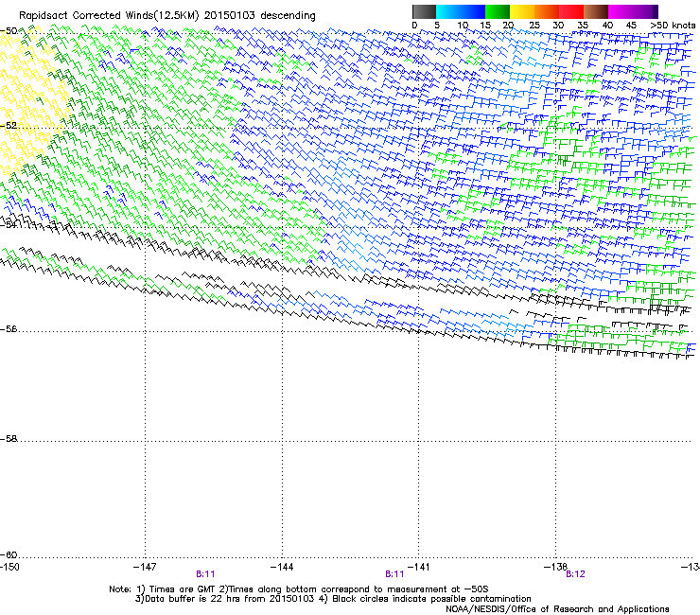700x615 pixels.
Task: Click the '10' label under the color scale
Action: tap(463, 26)
